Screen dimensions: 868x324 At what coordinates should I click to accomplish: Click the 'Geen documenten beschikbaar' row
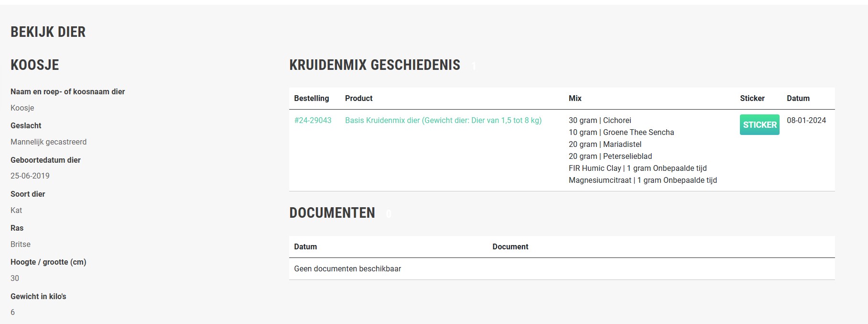tap(347, 269)
